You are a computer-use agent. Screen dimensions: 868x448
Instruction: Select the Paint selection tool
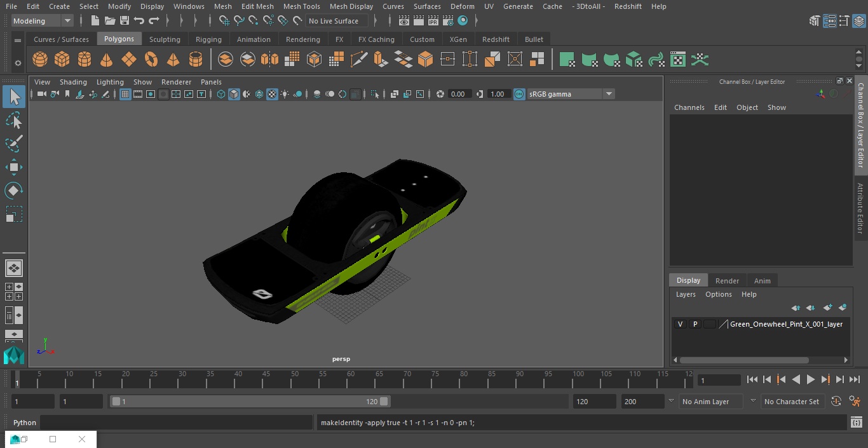pos(14,144)
